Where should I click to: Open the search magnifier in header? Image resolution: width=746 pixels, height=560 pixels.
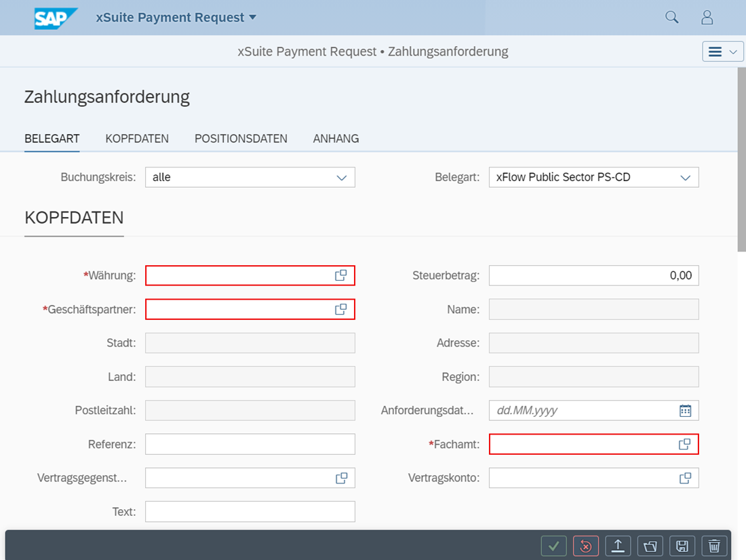coord(671,18)
